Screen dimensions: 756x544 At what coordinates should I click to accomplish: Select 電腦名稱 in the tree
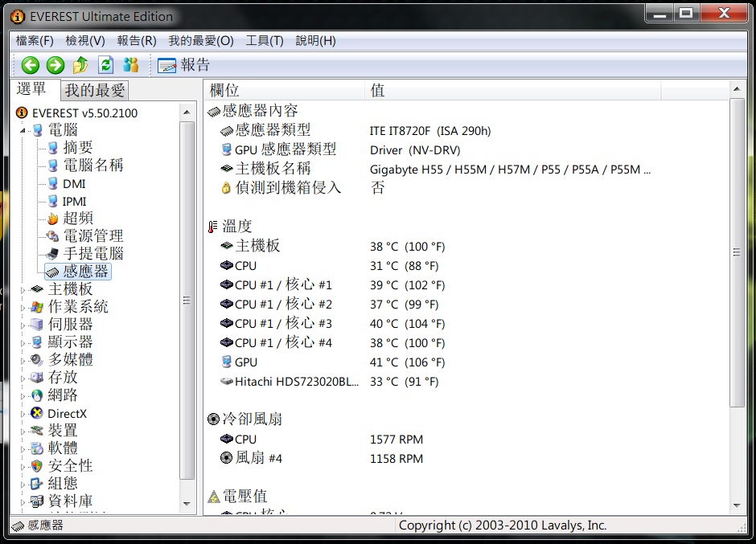[93, 166]
